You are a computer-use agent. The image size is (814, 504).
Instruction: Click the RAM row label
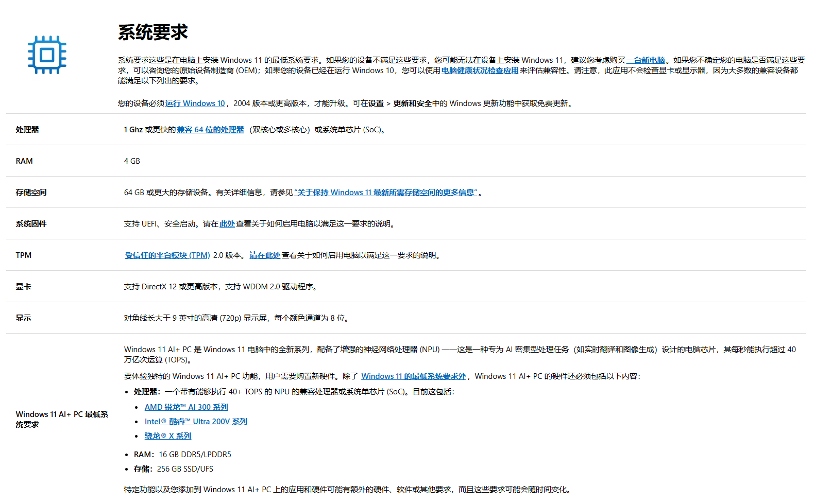point(24,161)
